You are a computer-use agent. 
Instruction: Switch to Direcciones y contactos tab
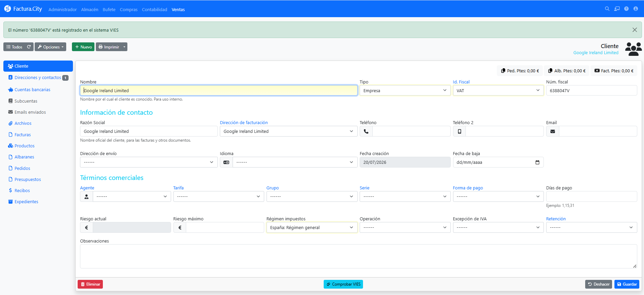pos(38,77)
